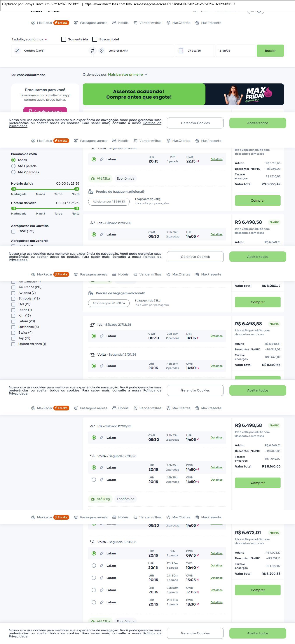Select the Até 1 parada return option
Screen dimensions: 295x644
[x=14, y=166]
